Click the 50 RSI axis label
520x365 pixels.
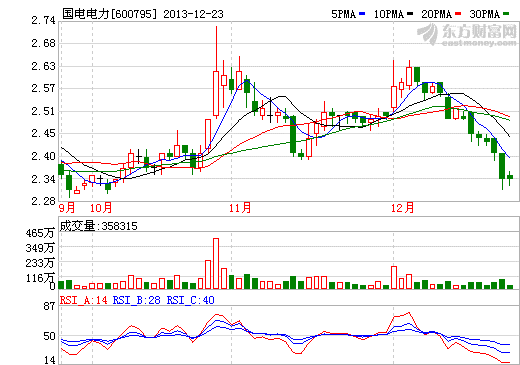click(x=49, y=336)
